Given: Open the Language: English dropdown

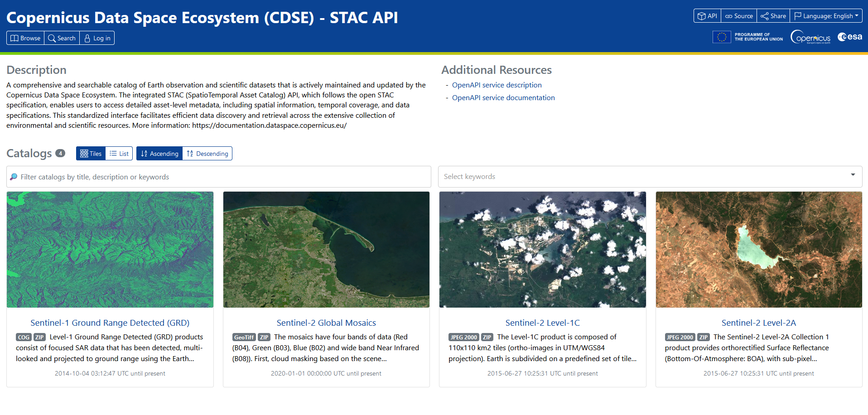Looking at the screenshot, I should [x=826, y=16].
